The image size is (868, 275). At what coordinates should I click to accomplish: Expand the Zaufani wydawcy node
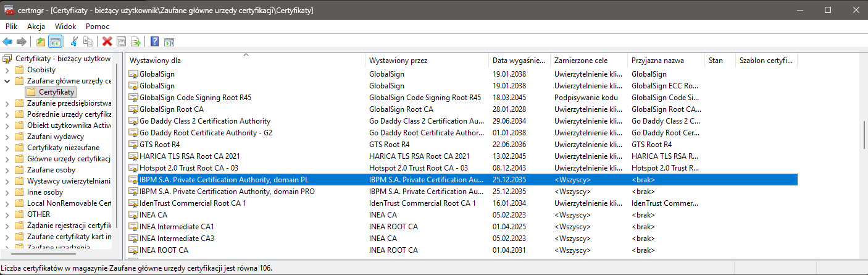tap(7, 137)
